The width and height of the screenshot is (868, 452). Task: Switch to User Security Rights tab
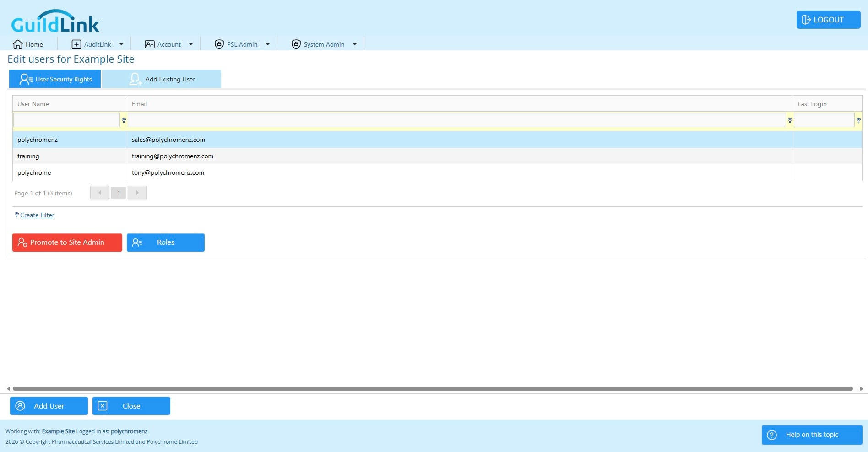(x=55, y=79)
